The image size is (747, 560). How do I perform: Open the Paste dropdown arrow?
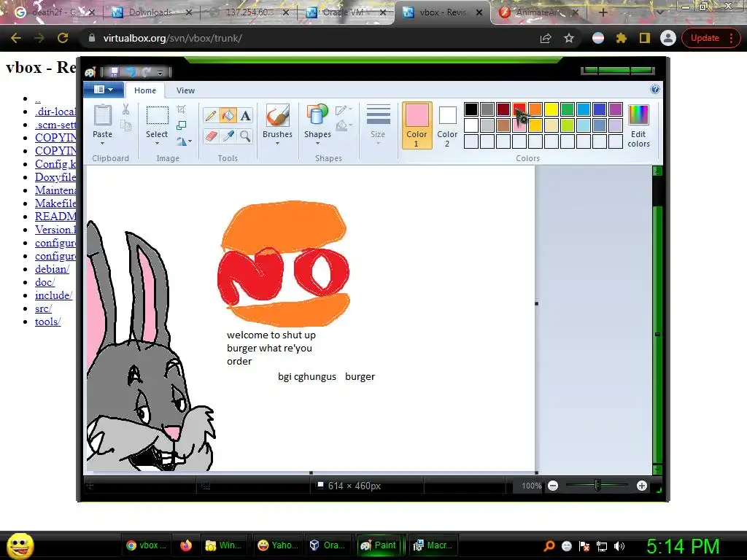pos(102,143)
